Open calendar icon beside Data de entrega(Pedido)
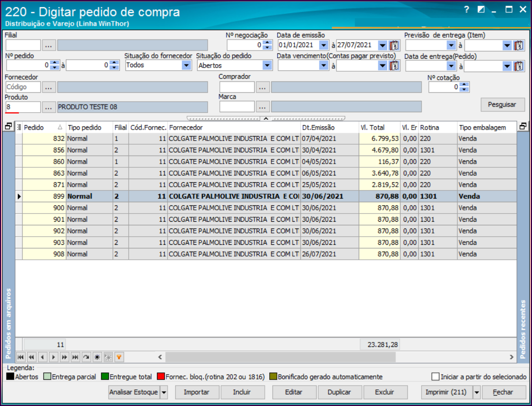 519,65
